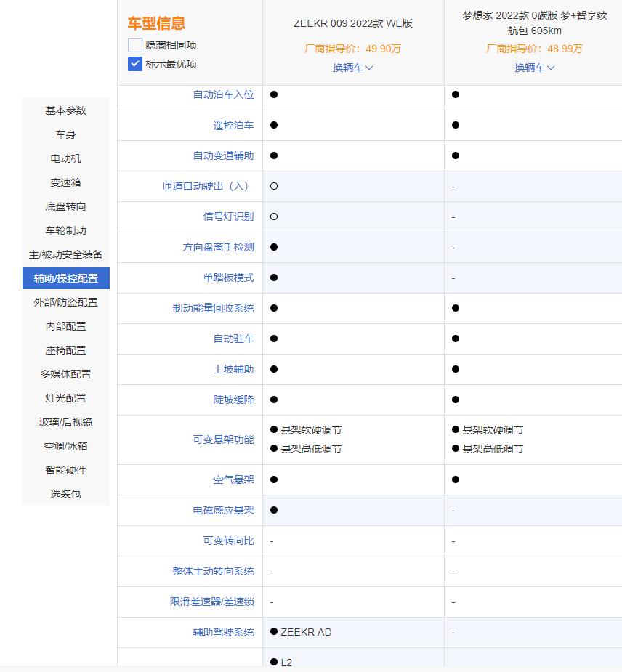Go to 电动机 section

pos(66,158)
